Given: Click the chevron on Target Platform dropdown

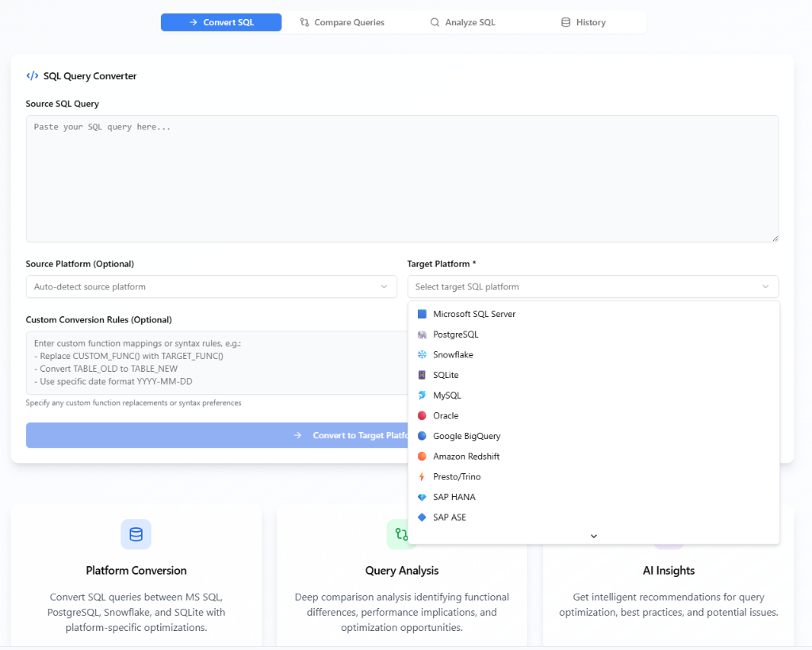Looking at the screenshot, I should point(765,287).
